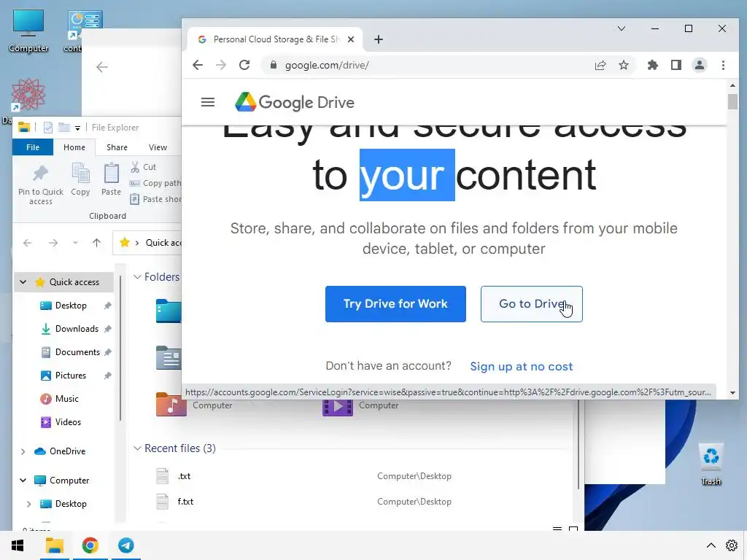
Task: Collapse Recent files group
Action: click(x=137, y=448)
